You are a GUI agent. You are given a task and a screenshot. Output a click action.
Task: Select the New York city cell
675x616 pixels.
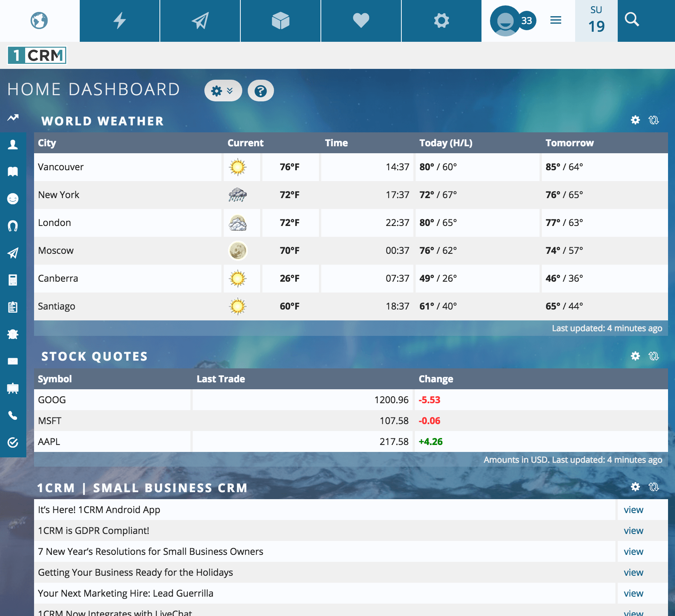[x=128, y=195]
